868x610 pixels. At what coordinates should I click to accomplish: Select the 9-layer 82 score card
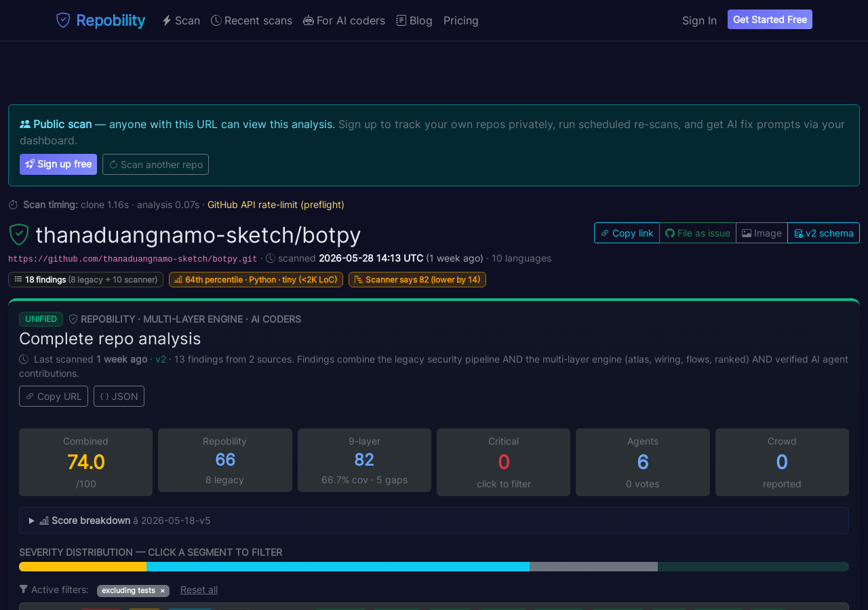click(364, 460)
